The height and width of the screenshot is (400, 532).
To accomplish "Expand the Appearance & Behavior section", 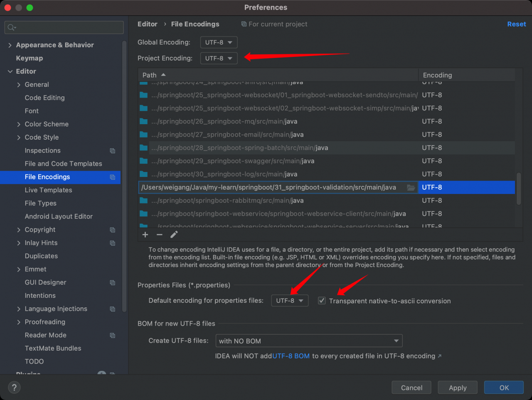I will (10, 45).
